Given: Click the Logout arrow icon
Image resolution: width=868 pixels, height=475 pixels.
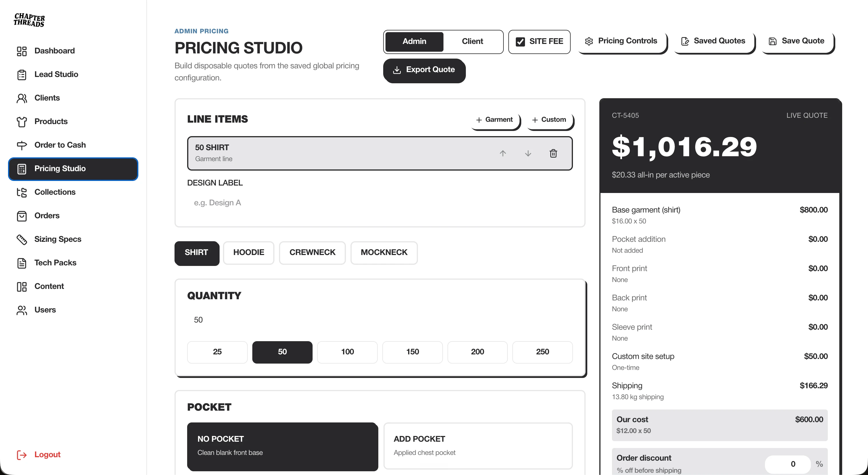Looking at the screenshot, I should tap(22, 455).
